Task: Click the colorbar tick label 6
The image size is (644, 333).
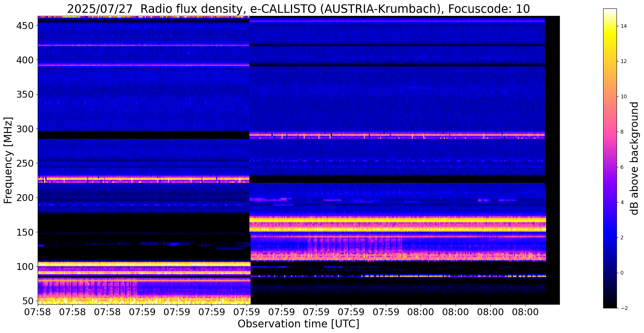Action: 622,167
